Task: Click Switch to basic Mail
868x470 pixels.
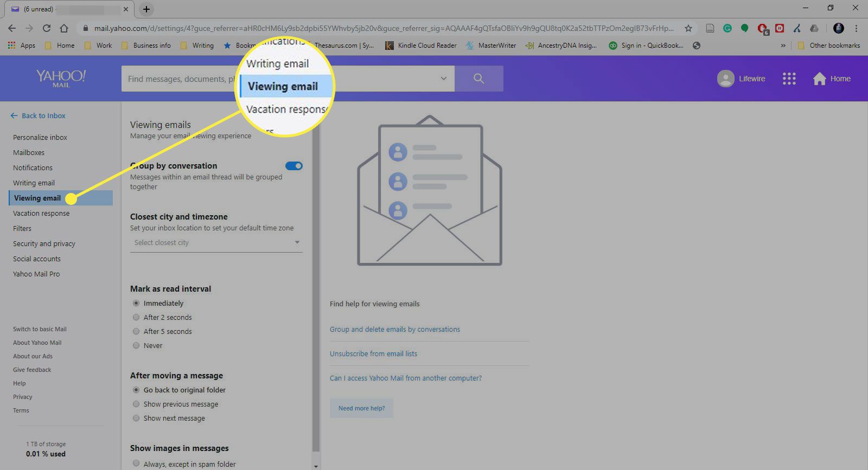Action: tap(40, 329)
